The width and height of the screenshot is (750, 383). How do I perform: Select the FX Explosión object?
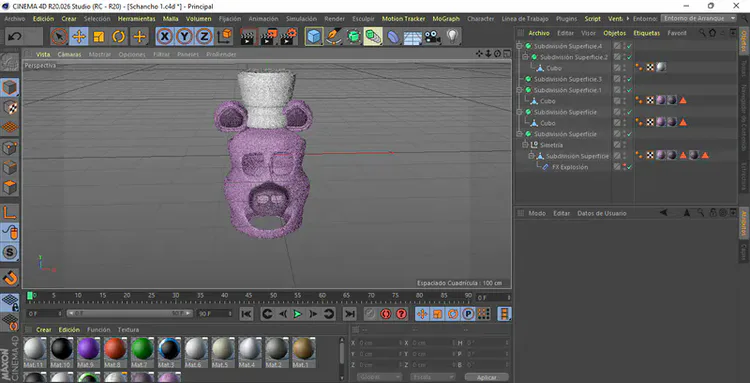point(570,167)
